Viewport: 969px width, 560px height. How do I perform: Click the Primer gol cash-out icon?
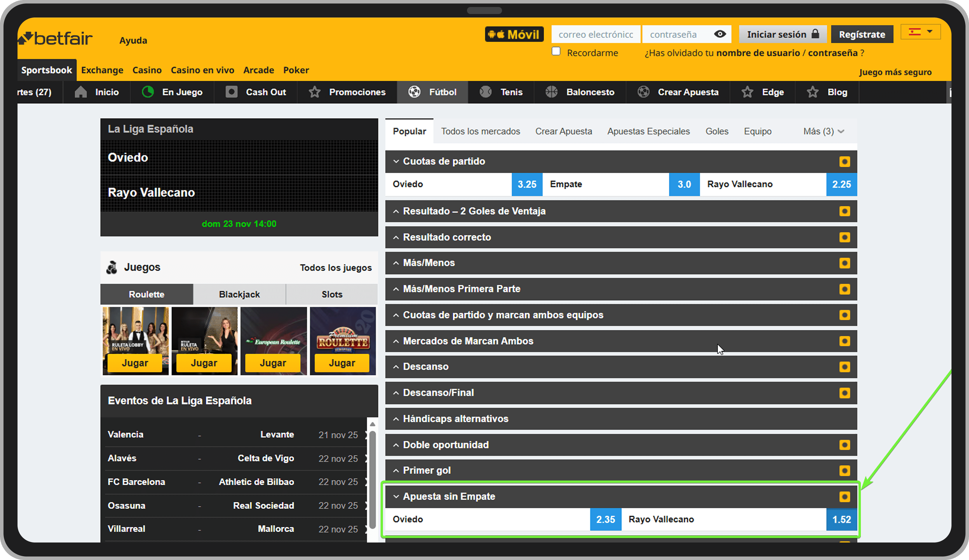pos(844,470)
